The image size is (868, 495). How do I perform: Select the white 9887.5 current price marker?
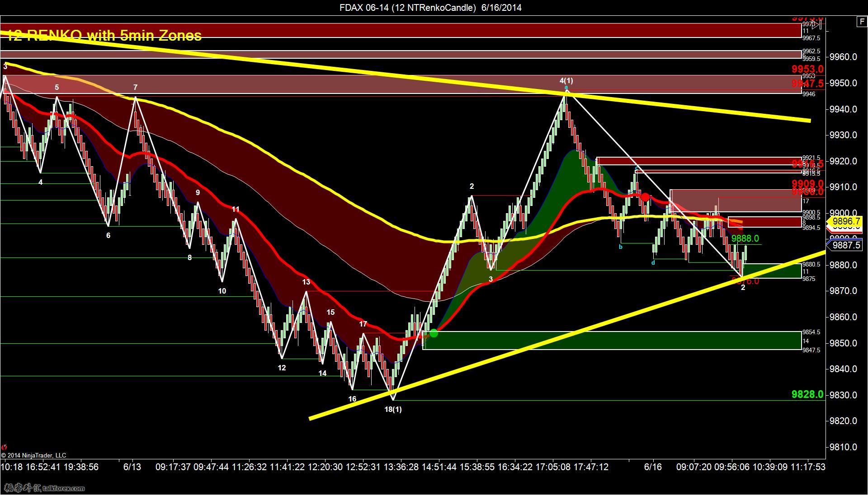844,245
